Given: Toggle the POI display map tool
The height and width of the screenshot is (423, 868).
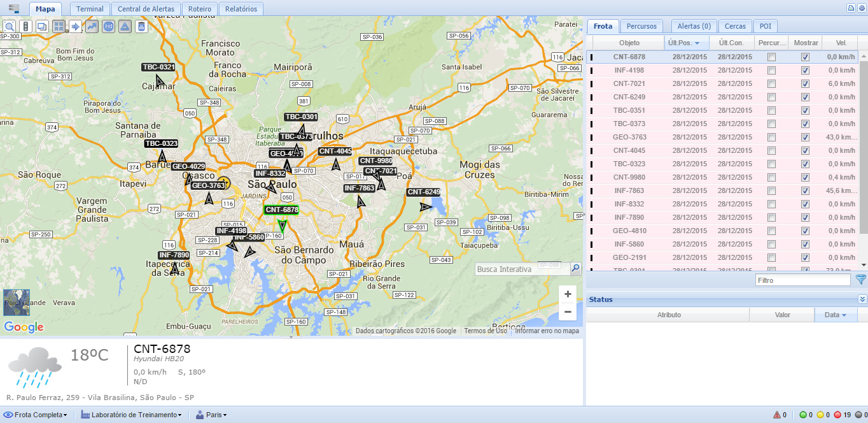Looking at the screenshot, I should 109,26.
